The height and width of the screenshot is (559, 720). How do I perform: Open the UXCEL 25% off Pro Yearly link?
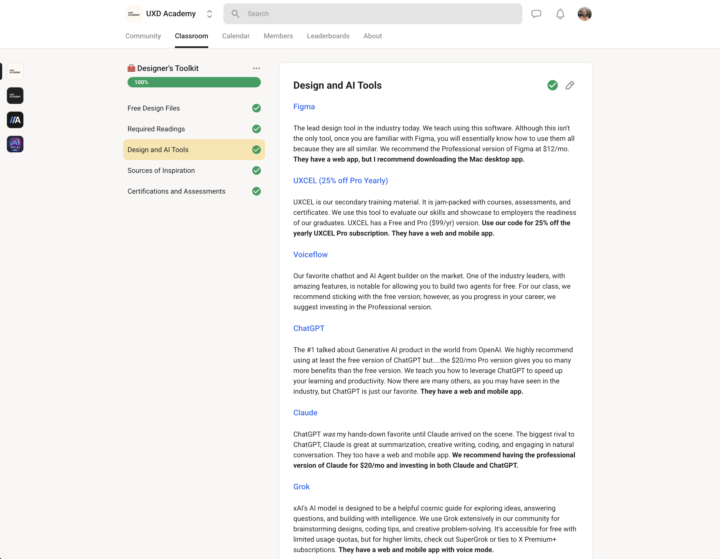pyautogui.click(x=341, y=181)
